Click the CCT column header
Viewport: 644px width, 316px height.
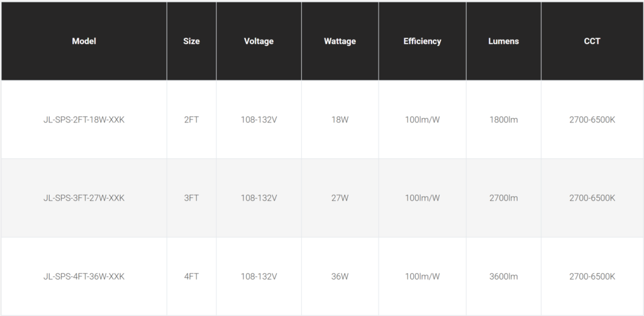click(x=592, y=41)
